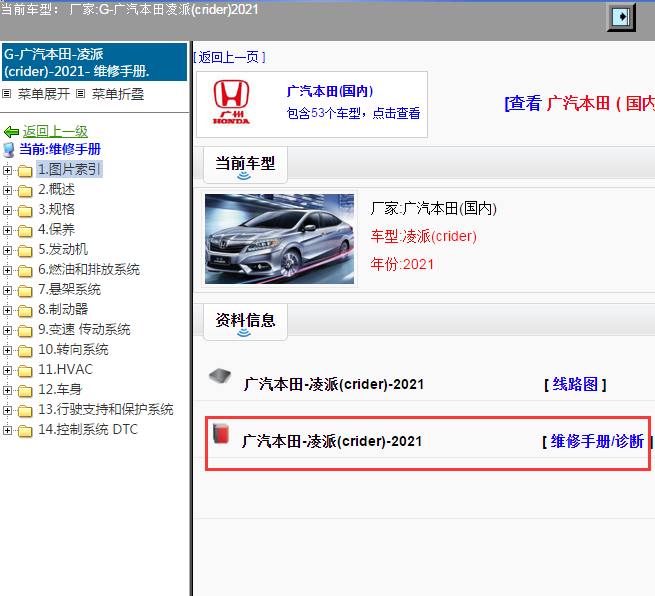The height and width of the screenshot is (596, 655).
Task: Expand the 6.燃油和排放系统 tree node
Action: (x=7, y=271)
